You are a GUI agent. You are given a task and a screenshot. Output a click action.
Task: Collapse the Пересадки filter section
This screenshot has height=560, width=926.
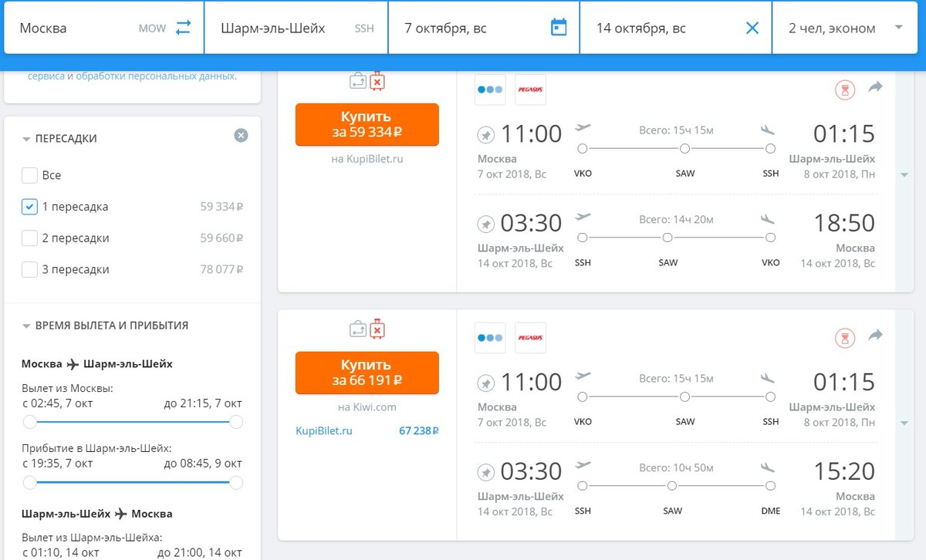point(26,140)
